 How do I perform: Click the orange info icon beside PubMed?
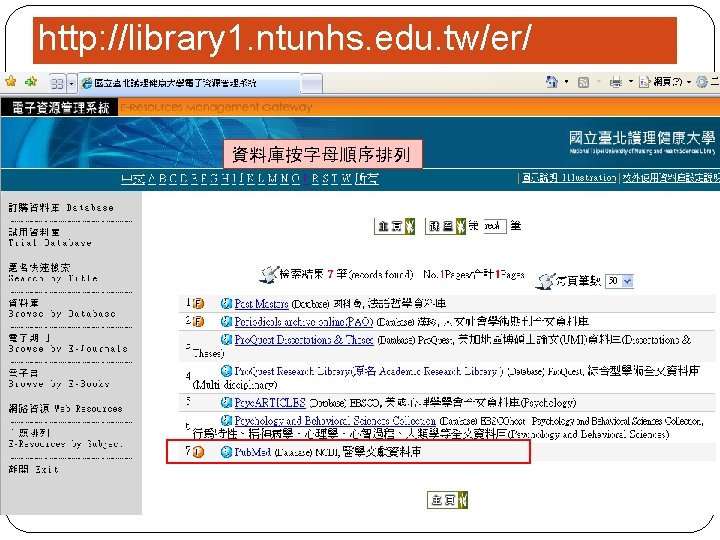198,452
